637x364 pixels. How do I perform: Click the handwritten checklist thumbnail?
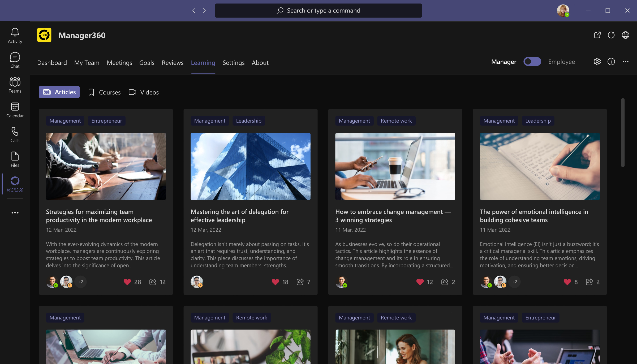pyautogui.click(x=540, y=166)
